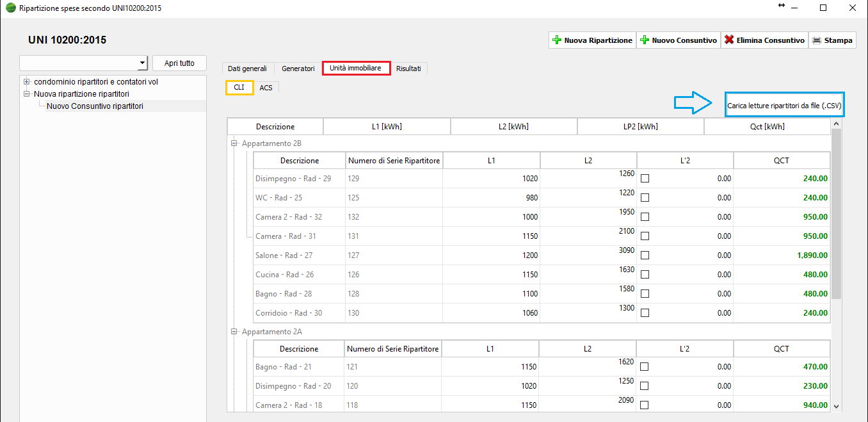The image size is (868, 422).
Task: Collapse the Appartamento 2A group
Action: (x=234, y=332)
